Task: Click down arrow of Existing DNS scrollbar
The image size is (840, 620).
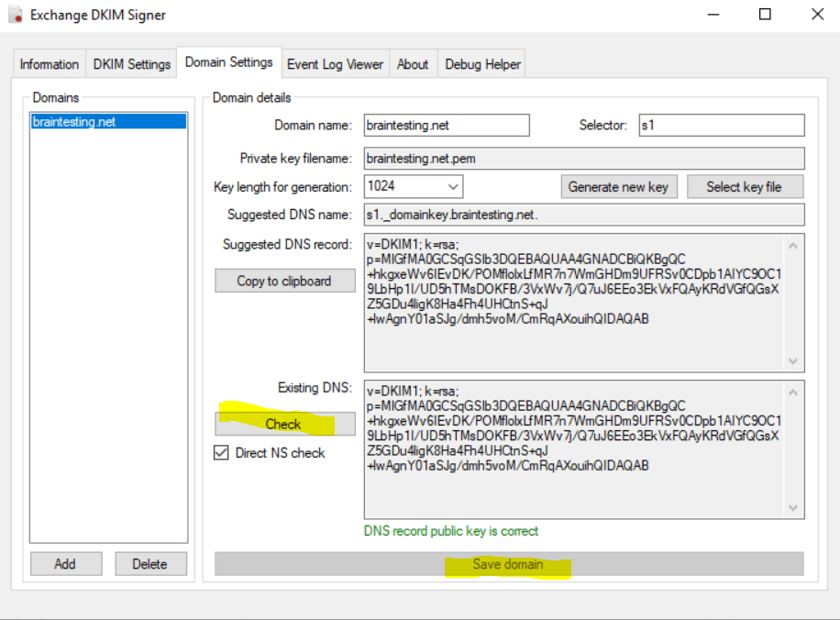Action: (x=793, y=507)
